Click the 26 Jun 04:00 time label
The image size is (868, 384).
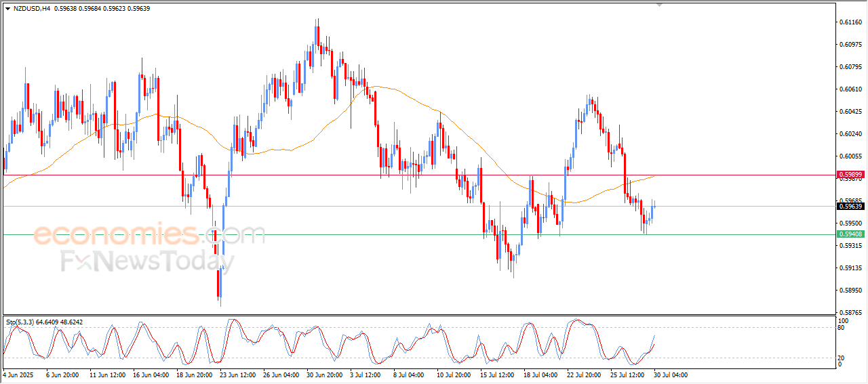click(x=280, y=375)
